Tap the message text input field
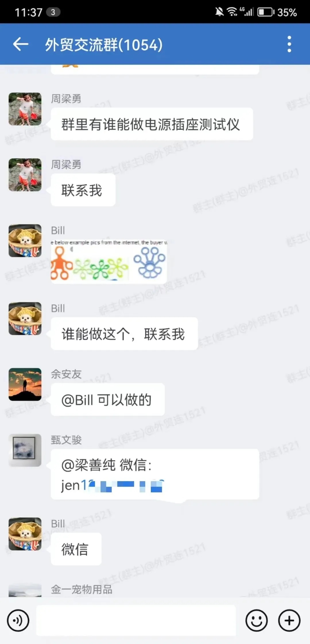Image resolution: width=310 pixels, height=644 pixels. [x=136, y=620]
